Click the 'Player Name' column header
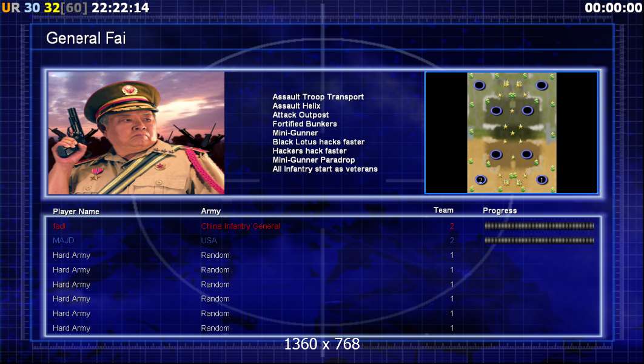This screenshot has width=644, height=364. [76, 212]
